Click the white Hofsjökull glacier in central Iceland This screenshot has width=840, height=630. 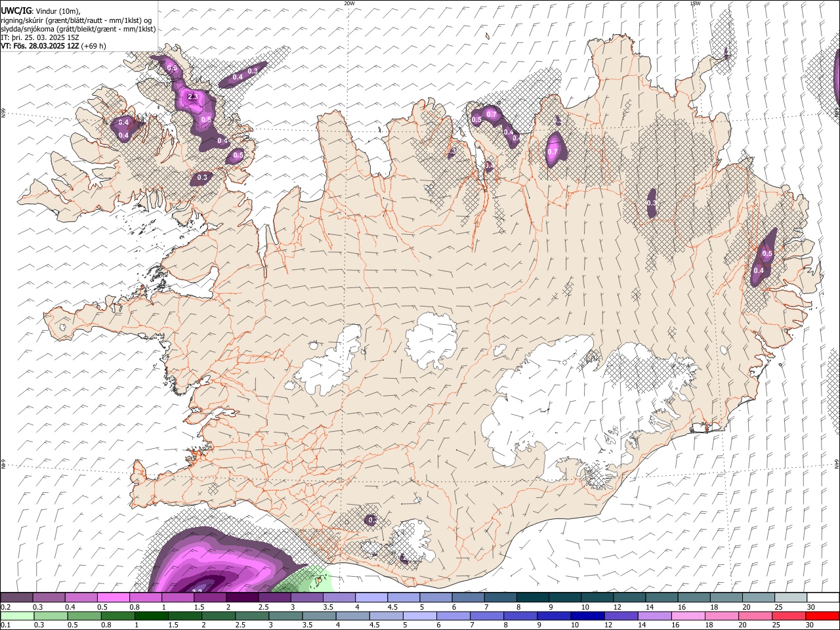432,340
